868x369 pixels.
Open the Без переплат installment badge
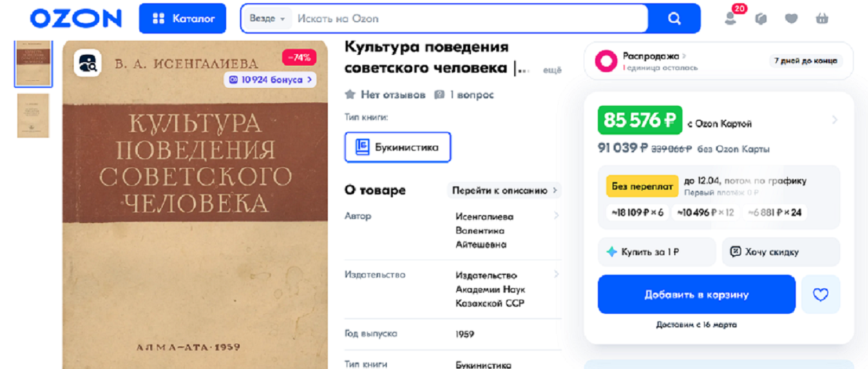pos(642,186)
